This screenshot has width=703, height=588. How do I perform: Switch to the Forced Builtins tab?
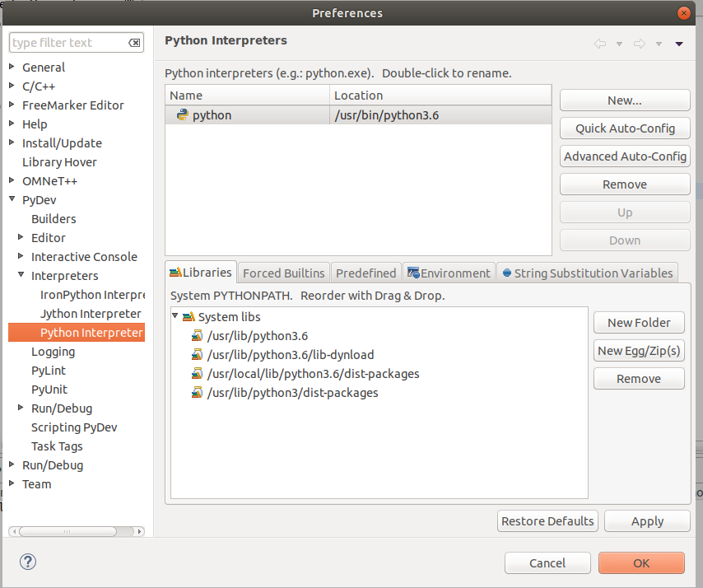click(284, 273)
